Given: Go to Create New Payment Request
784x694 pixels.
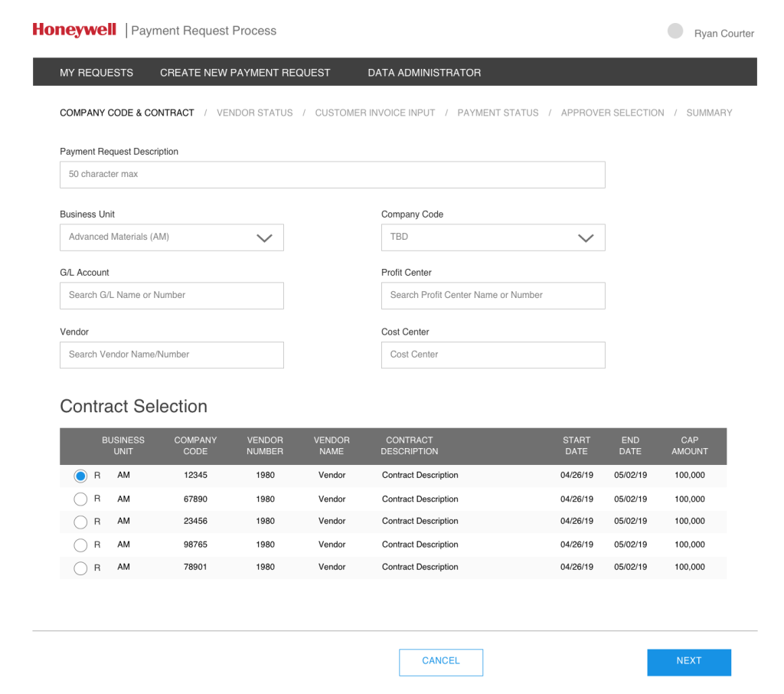Looking at the screenshot, I should [245, 73].
